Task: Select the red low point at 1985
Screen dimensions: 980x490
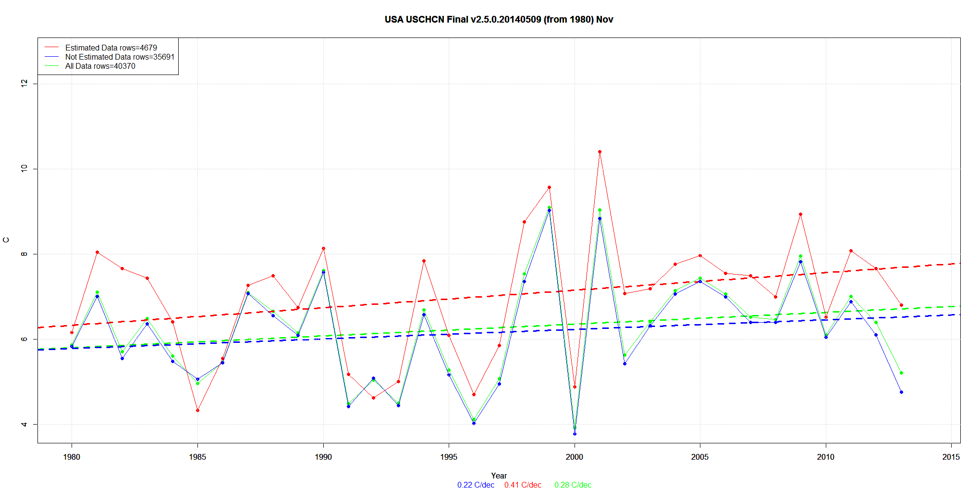Action: (x=197, y=411)
